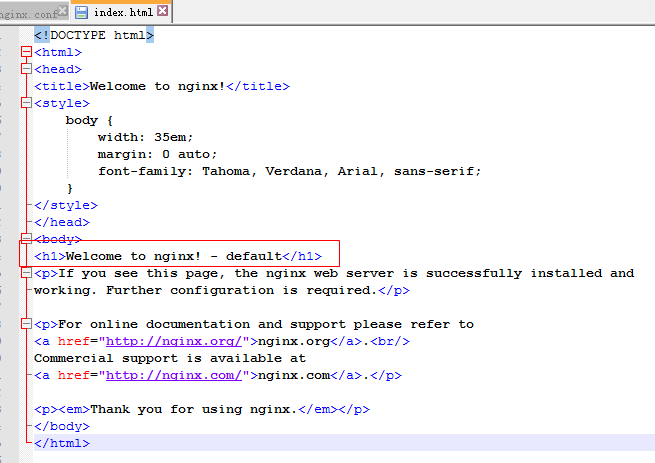Image resolution: width=655 pixels, height=463 pixels.
Task: Click the 'Welcome to nginx! - default' heading line
Action: [178, 256]
